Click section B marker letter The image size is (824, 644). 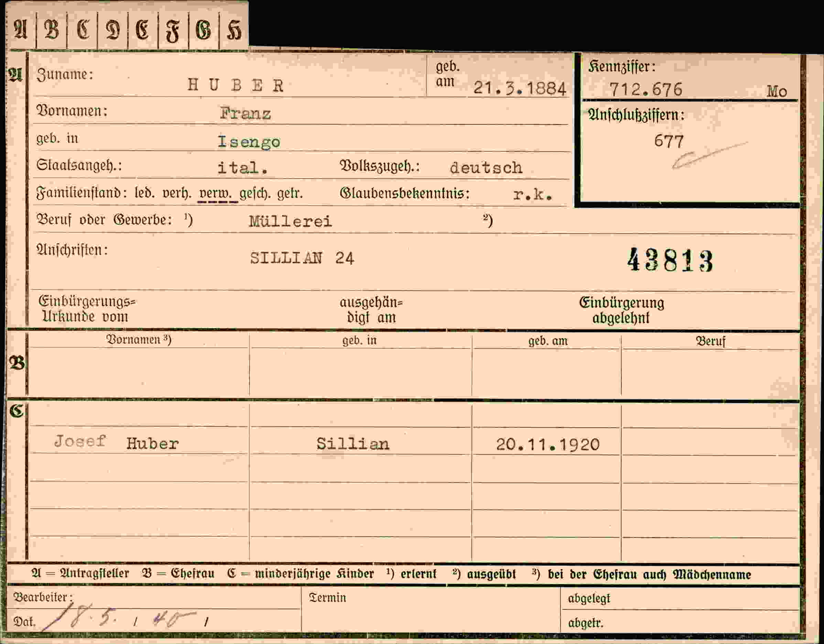click(x=17, y=363)
